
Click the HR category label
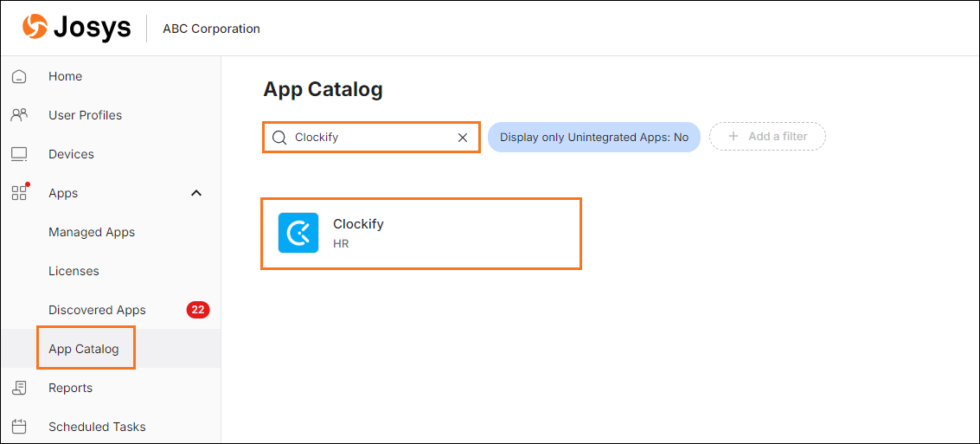click(341, 244)
